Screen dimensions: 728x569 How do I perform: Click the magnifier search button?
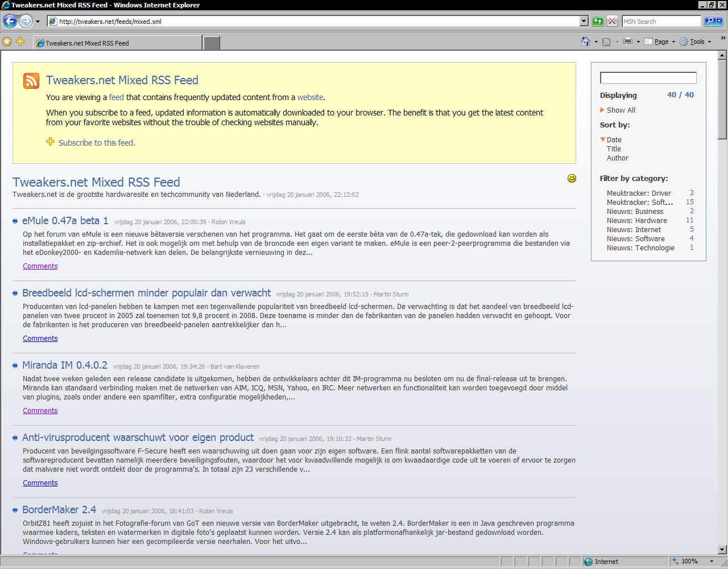coord(709,22)
